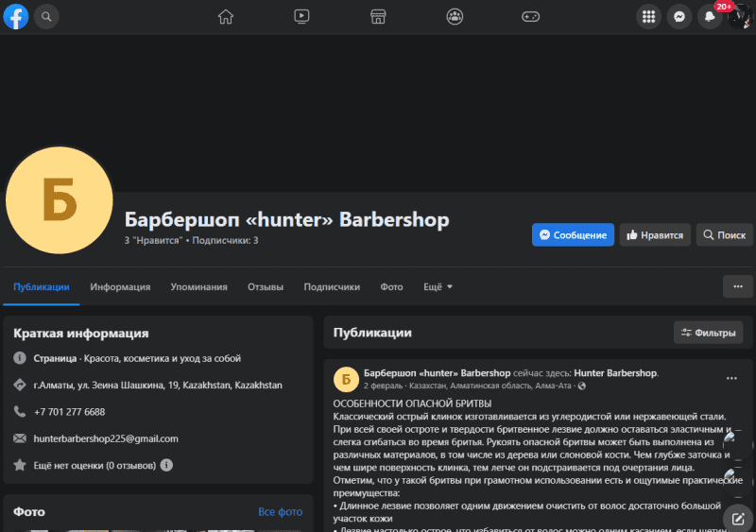The height and width of the screenshot is (532, 756).
Task: Open the Facebook search magnifier
Action: tap(46, 16)
